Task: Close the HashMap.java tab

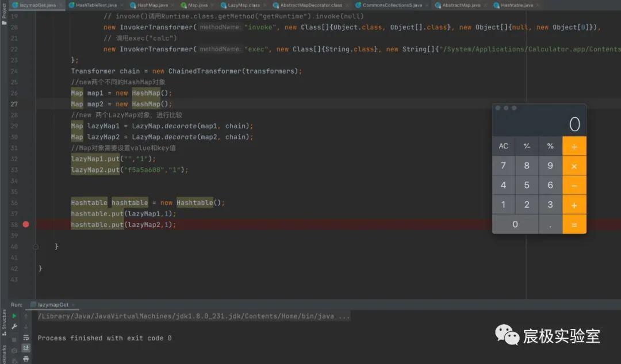Action: (x=172, y=5)
